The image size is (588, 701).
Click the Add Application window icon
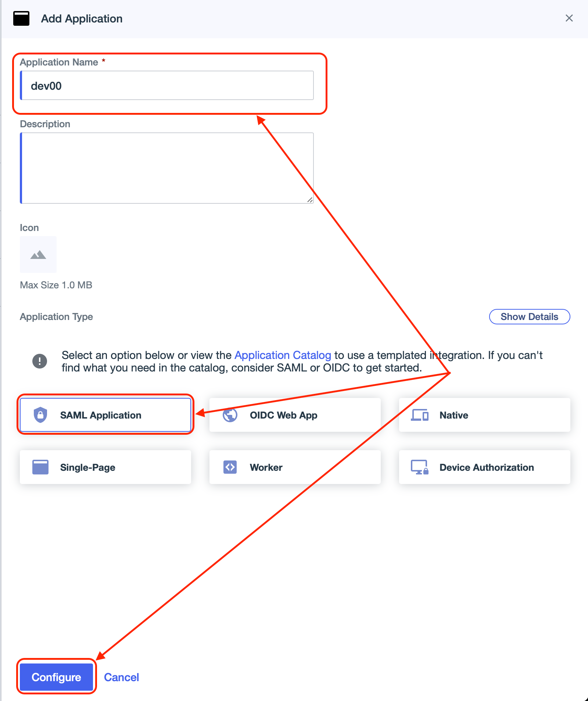point(21,18)
